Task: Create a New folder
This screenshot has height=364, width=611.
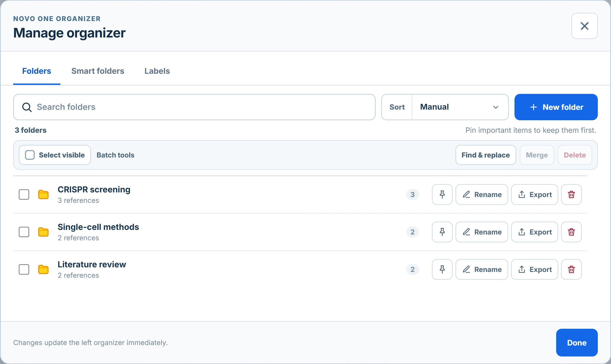Action: (x=556, y=107)
